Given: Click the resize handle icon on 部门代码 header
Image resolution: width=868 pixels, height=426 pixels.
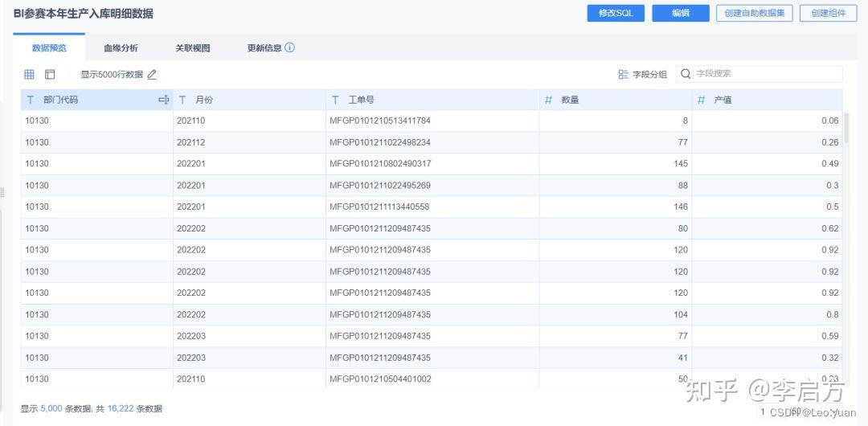Looking at the screenshot, I should [164, 100].
